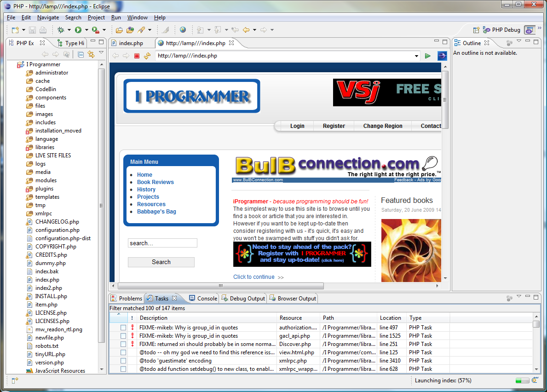
Task: Click the Open Perspective icon
Action: pyautogui.click(x=476, y=30)
